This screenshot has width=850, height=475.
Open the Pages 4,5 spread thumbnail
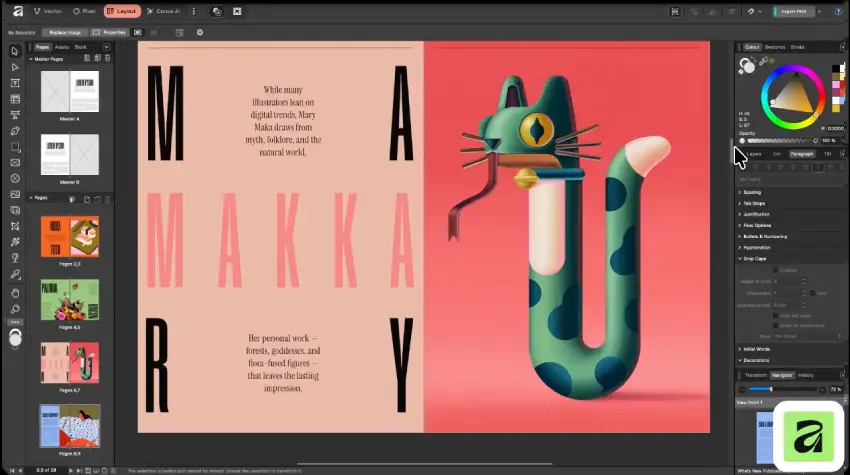point(70,300)
